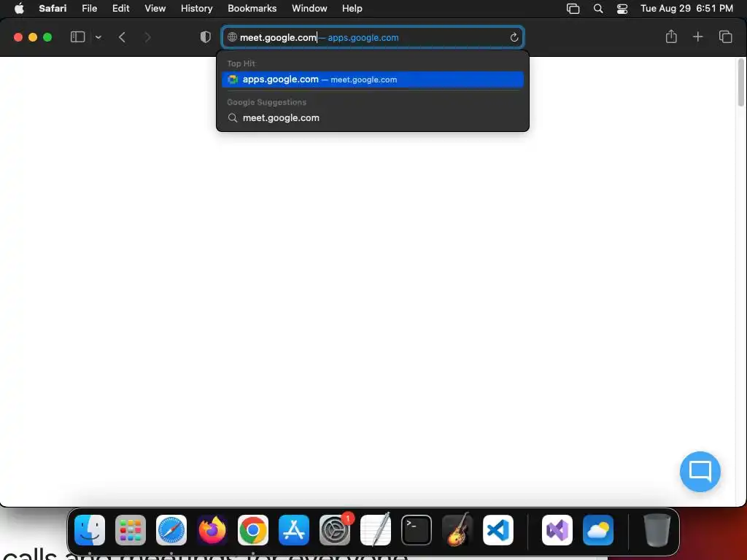Click the green full screen window button
747x560 pixels.
[47, 37]
